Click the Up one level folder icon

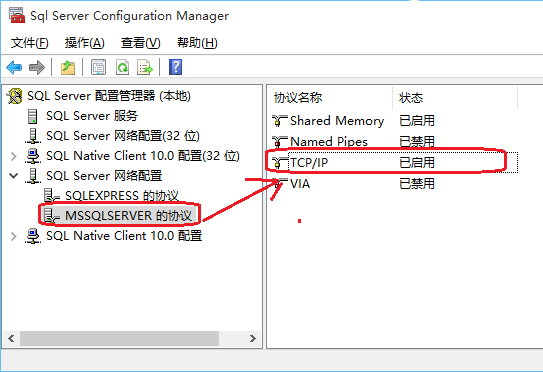68,67
